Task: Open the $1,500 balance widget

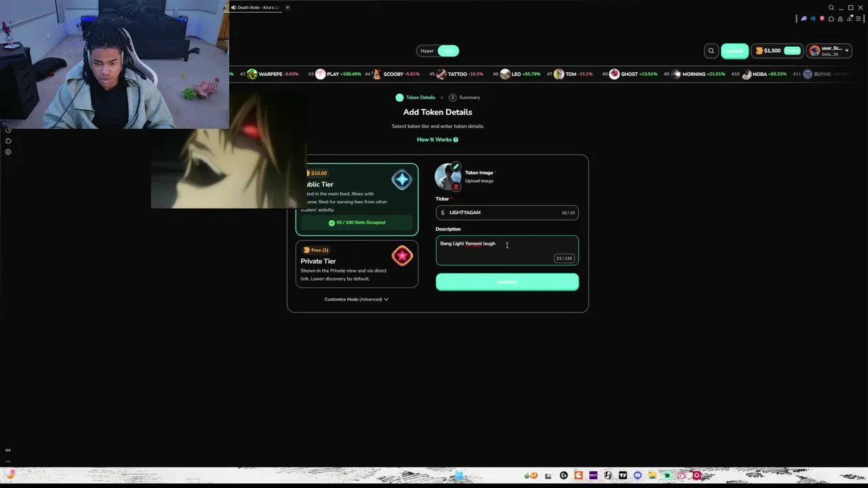Action: pyautogui.click(x=778, y=51)
